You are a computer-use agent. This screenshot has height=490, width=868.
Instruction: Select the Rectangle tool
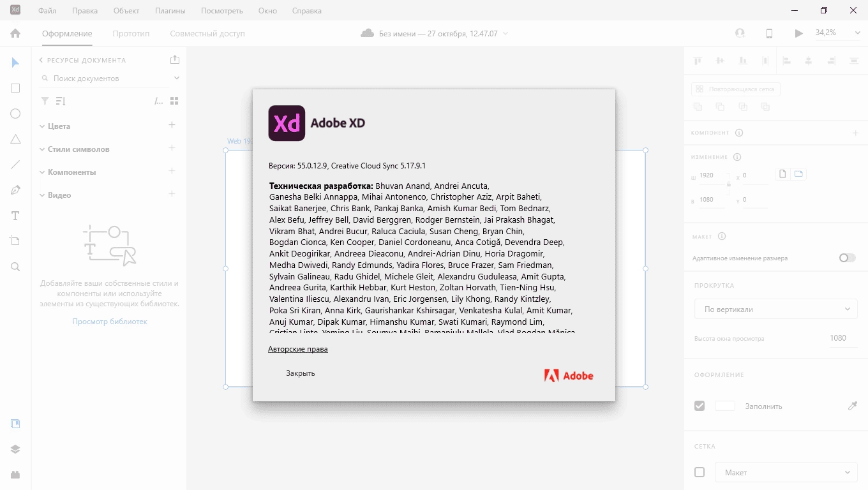16,88
